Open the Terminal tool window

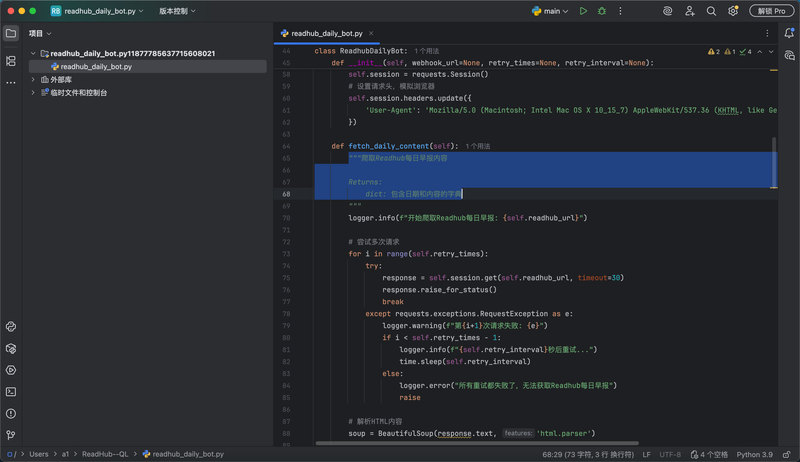(x=11, y=392)
